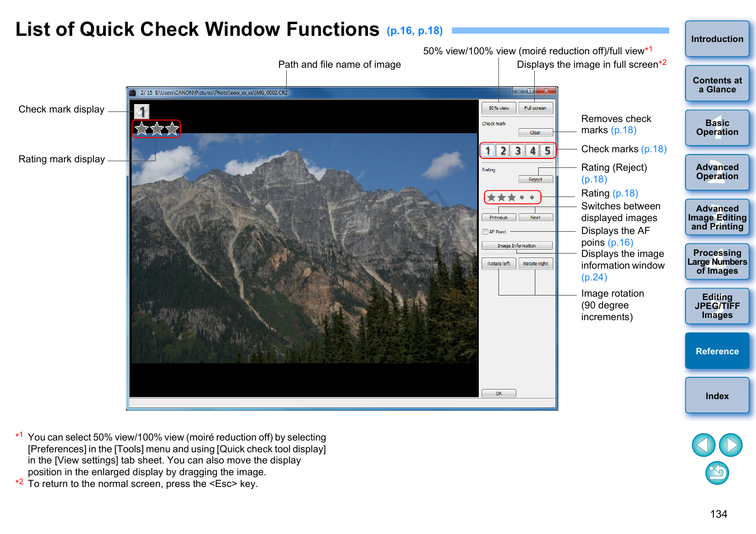Open the Introduction chapter tab
The height and width of the screenshot is (534, 756).
point(717,39)
